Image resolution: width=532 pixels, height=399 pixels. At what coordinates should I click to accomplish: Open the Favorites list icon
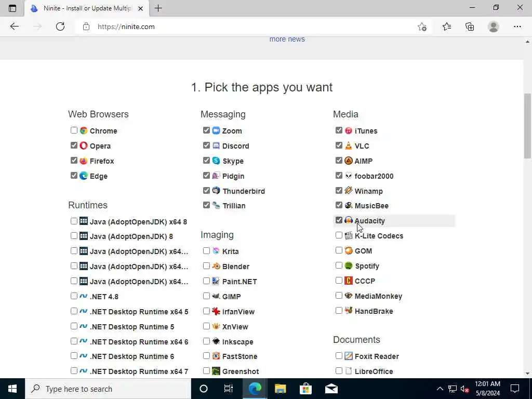coord(446,27)
